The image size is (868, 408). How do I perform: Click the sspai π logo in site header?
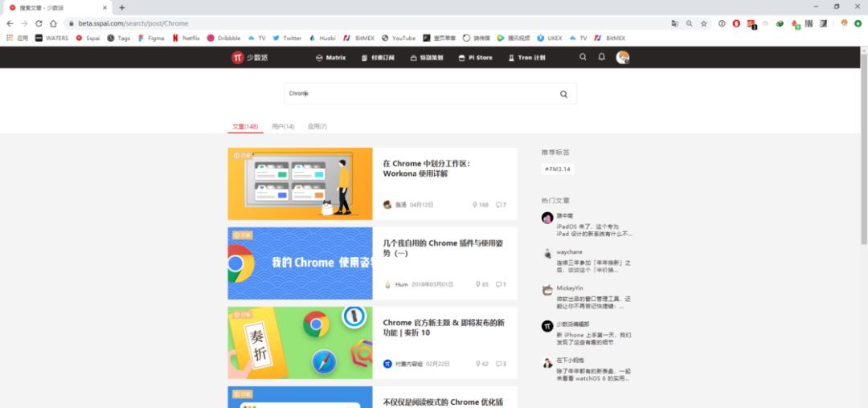pos(249,58)
